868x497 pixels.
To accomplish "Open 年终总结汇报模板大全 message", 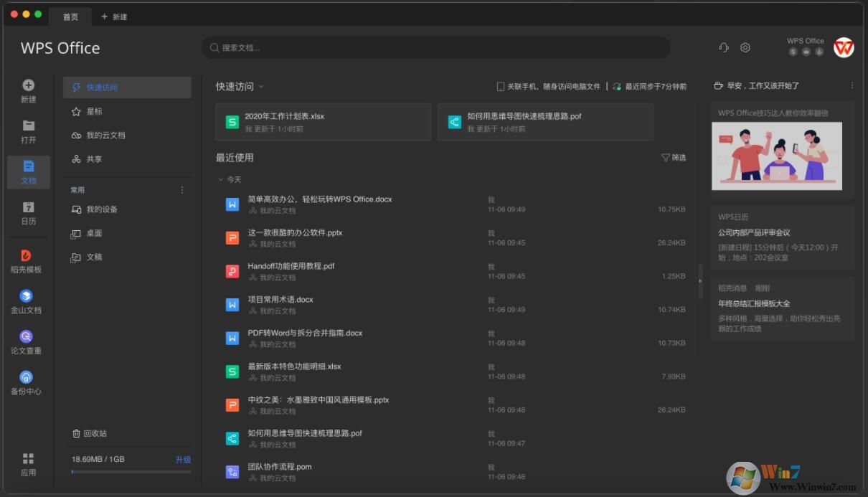I will [754, 303].
